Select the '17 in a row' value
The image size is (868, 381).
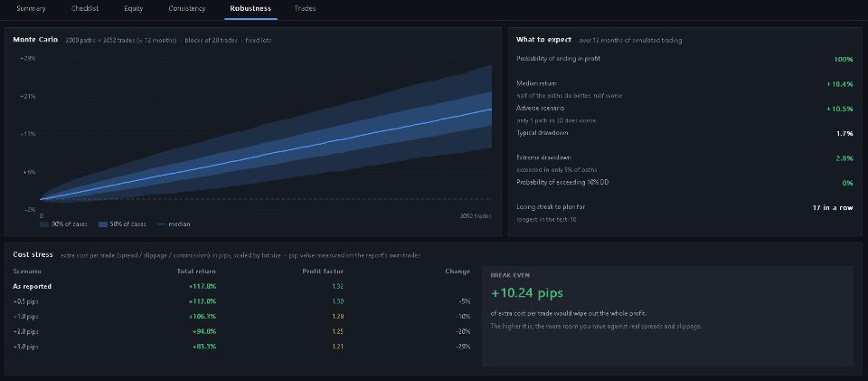(833, 207)
